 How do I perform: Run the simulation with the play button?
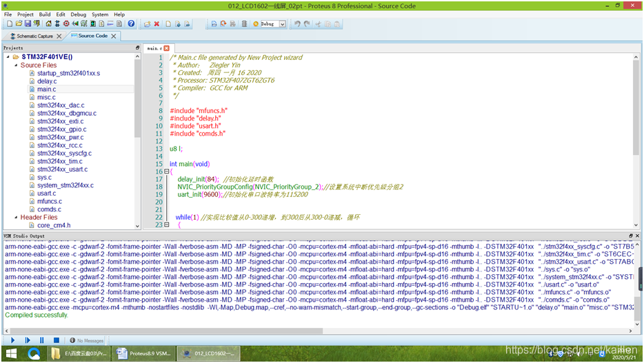(x=12, y=340)
